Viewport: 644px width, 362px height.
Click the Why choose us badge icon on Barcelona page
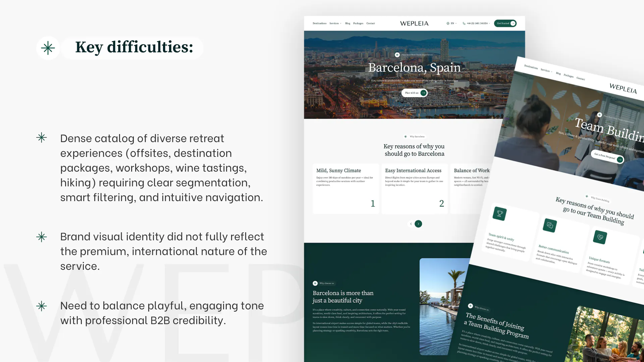click(315, 283)
